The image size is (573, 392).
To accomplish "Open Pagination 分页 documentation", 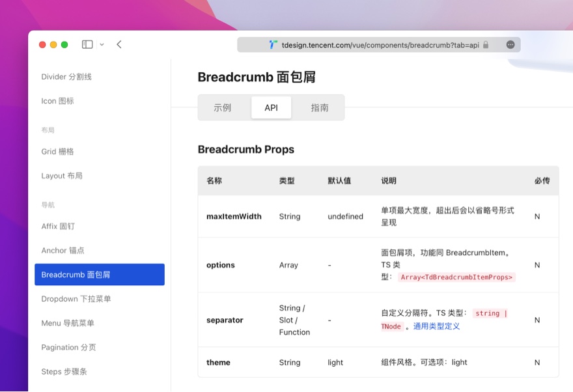I will [x=67, y=347].
